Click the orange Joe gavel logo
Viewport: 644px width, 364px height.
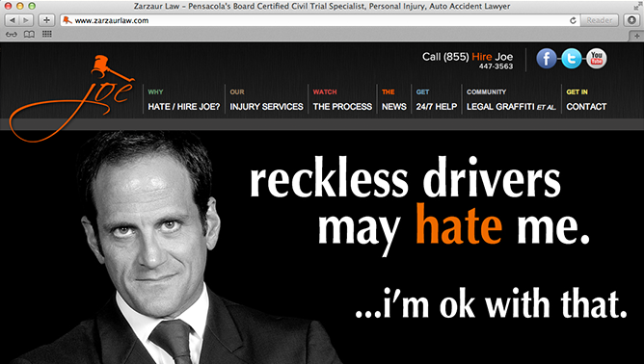click(x=72, y=98)
